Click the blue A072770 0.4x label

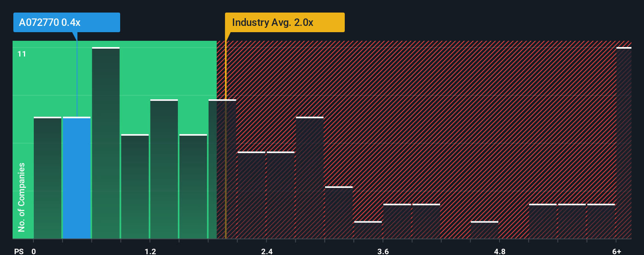click(67, 22)
